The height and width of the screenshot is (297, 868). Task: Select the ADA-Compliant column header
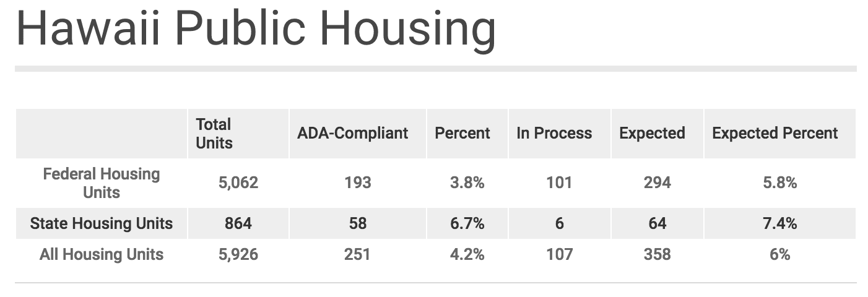(353, 134)
